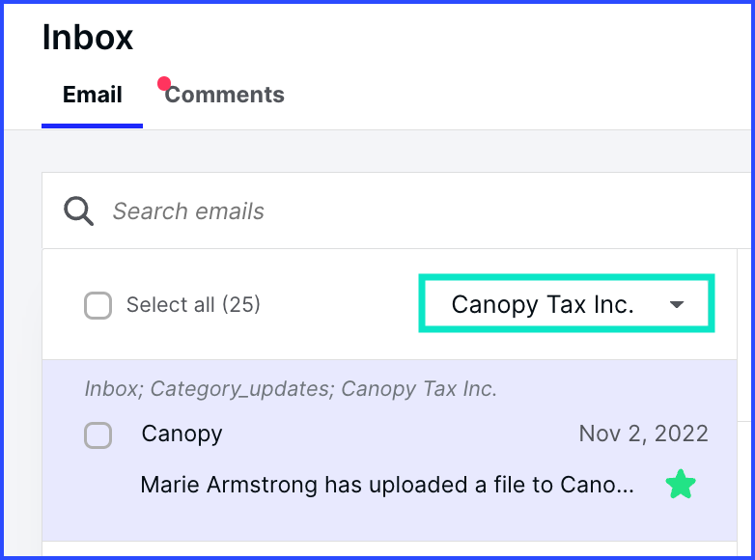Click the 'Category_updates' label in the email
Viewport: 755px width, 560px height.
pos(240,389)
